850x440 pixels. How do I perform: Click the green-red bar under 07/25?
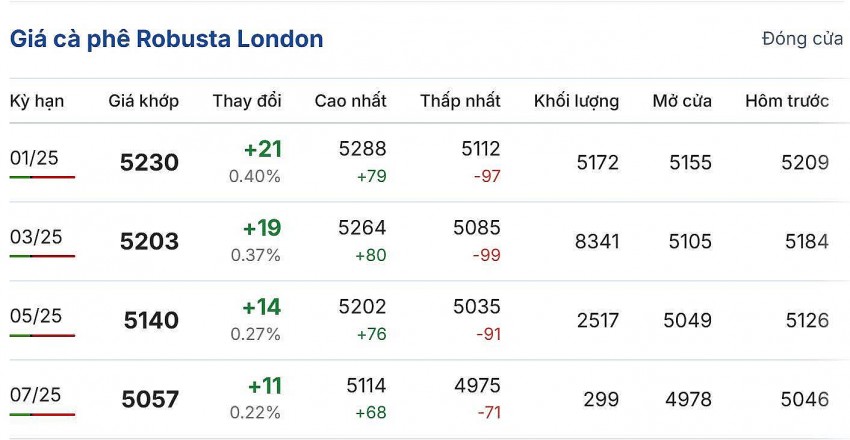42,414
